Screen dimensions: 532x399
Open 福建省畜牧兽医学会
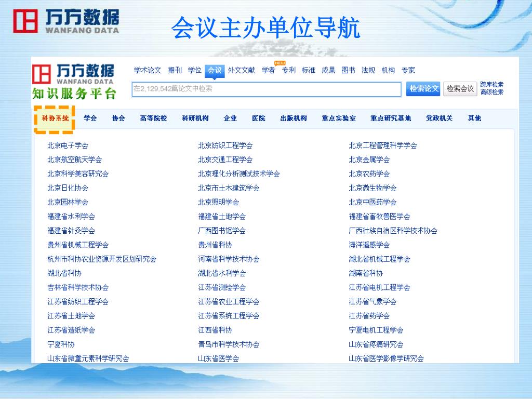(x=379, y=217)
